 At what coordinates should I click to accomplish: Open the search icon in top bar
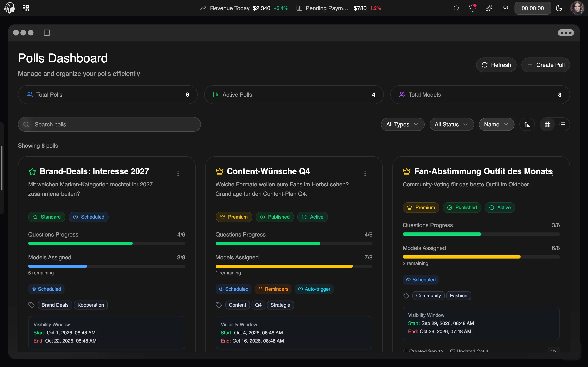[456, 8]
